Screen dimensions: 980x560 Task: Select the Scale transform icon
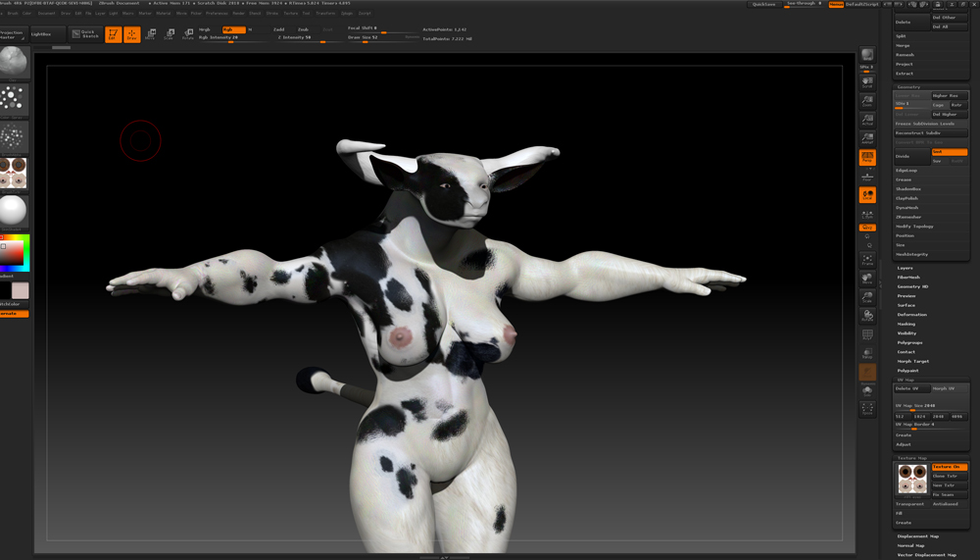(170, 35)
